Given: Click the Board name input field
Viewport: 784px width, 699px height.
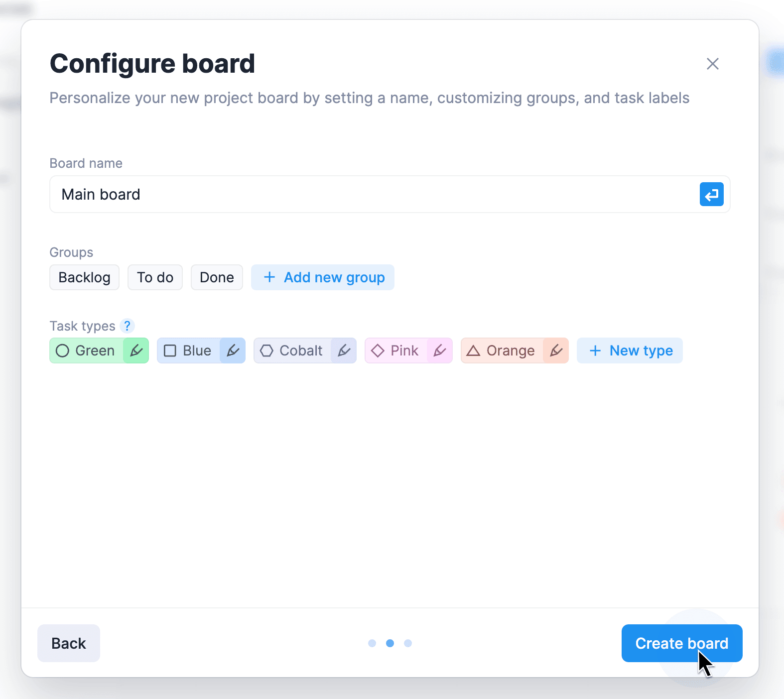Looking at the screenshot, I should pyautogui.click(x=374, y=194).
